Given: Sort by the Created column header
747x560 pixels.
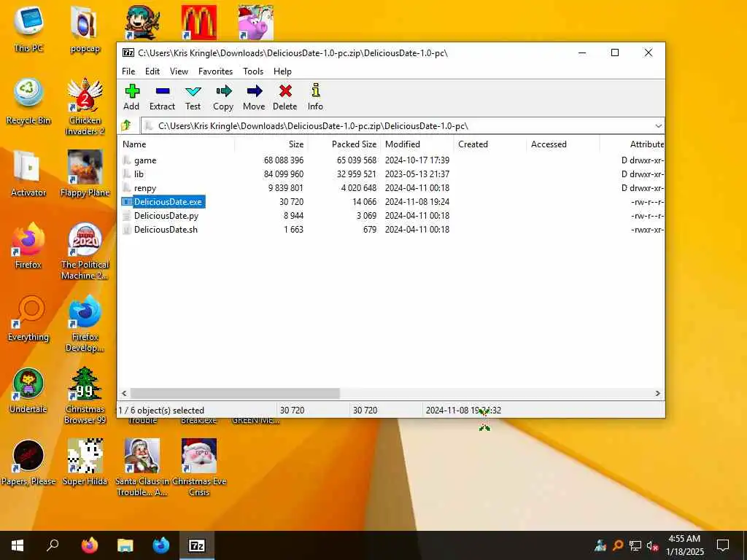Looking at the screenshot, I should pos(489,144).
